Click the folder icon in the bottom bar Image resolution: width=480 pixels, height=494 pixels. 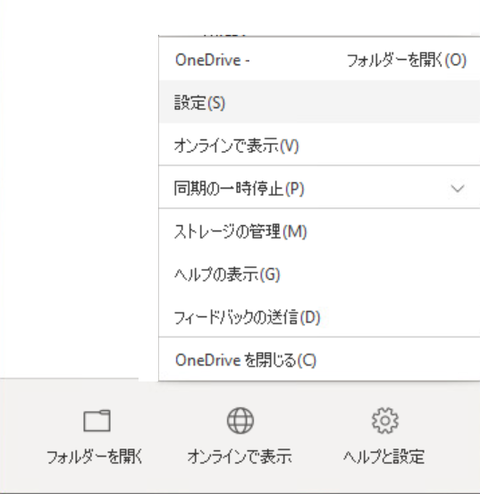click(97, 420)
